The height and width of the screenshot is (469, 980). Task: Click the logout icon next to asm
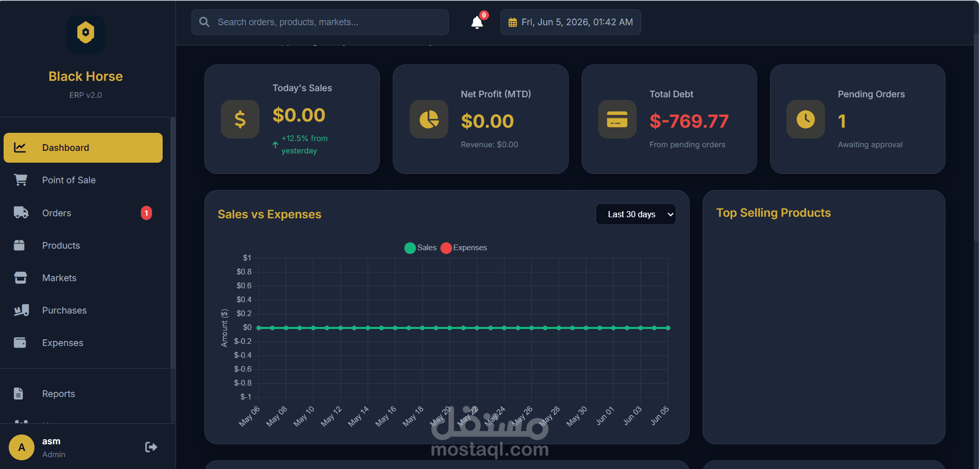(x=151, y=447)
